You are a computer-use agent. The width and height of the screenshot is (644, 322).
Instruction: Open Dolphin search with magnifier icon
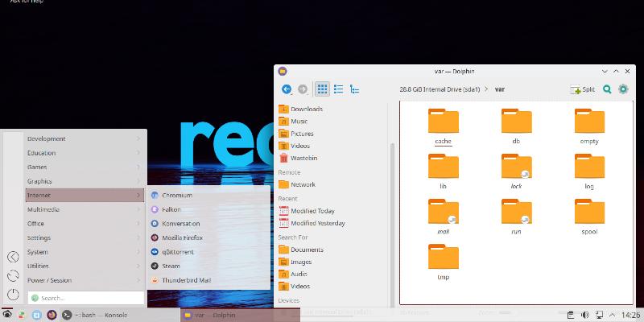(608, 89)
